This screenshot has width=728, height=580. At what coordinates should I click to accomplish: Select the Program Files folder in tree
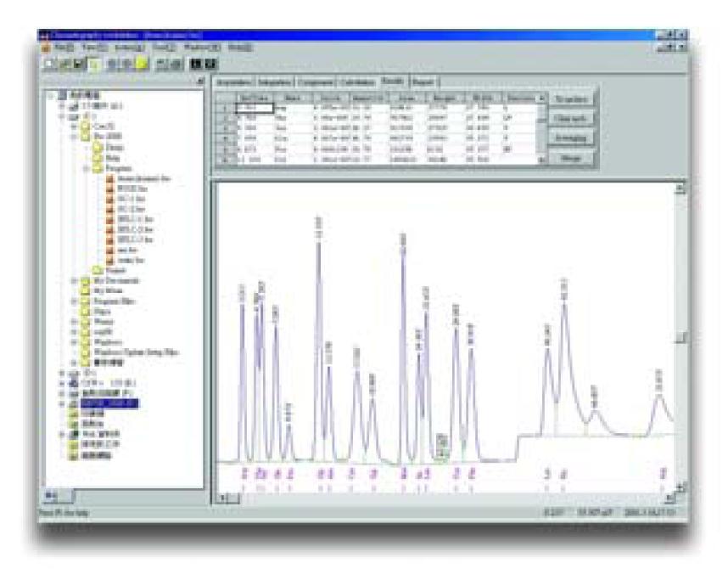pyautogui.click(x=115, y=301)
